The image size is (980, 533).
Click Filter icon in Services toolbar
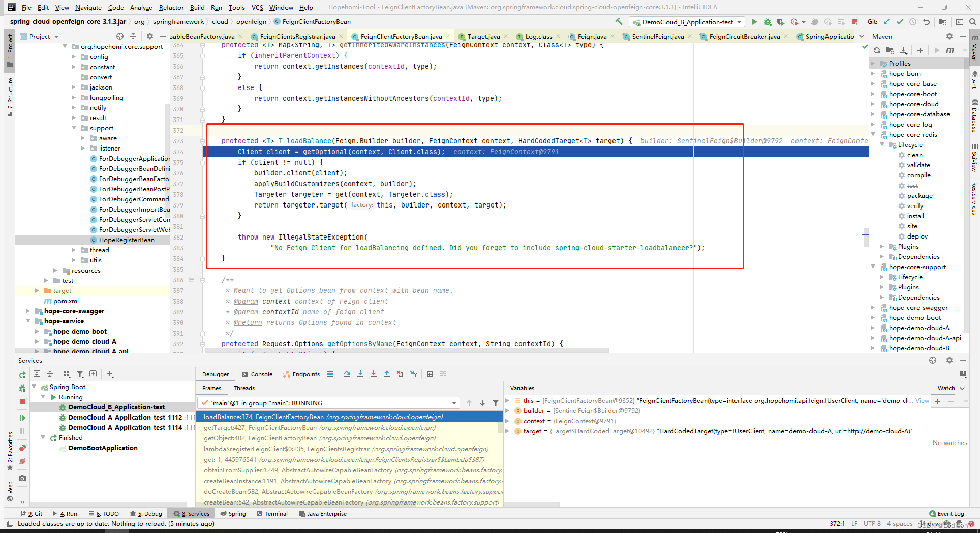80,374
